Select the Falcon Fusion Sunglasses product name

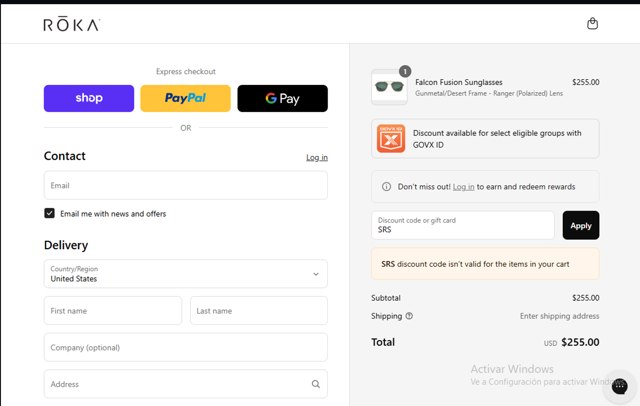pyautogui.click(x=459, y=82)
